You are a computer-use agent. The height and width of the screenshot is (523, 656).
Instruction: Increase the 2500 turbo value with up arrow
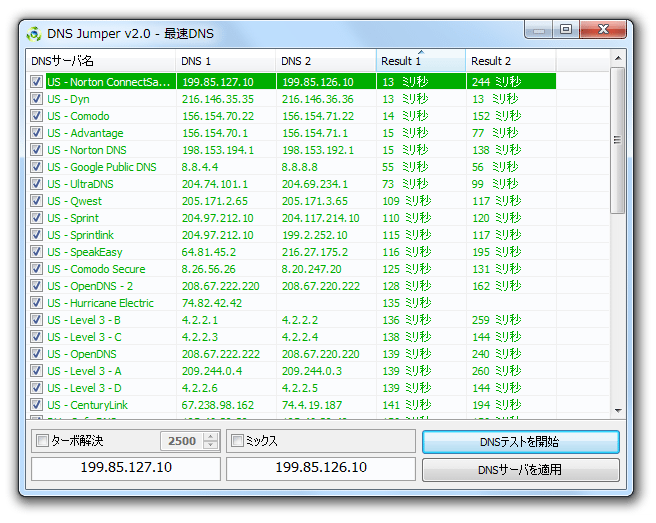pyautogui.click(x=211, y=436)
